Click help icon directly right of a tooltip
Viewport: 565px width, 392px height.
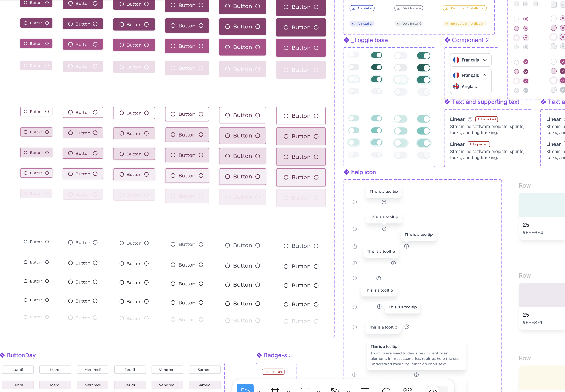pos(407,327)
